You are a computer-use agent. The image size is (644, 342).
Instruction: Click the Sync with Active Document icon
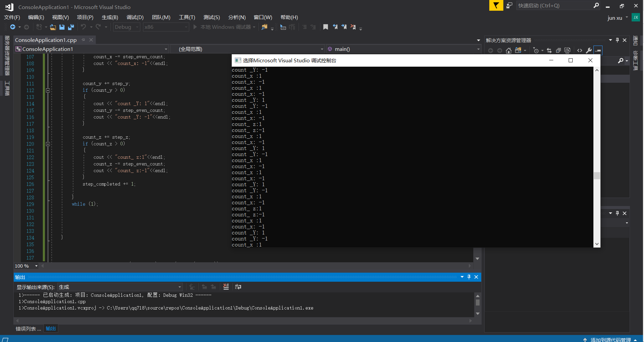[549, 50]
